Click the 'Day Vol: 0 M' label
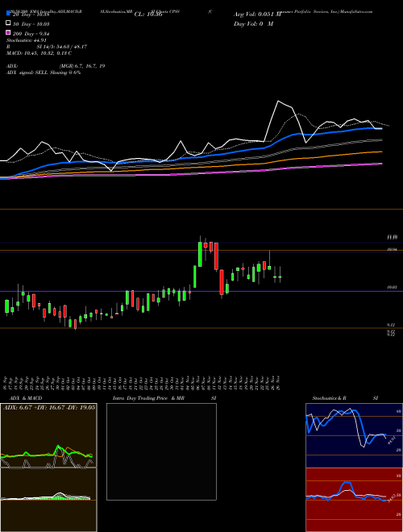This screenshot has width=403, height=532. point(253,23)
